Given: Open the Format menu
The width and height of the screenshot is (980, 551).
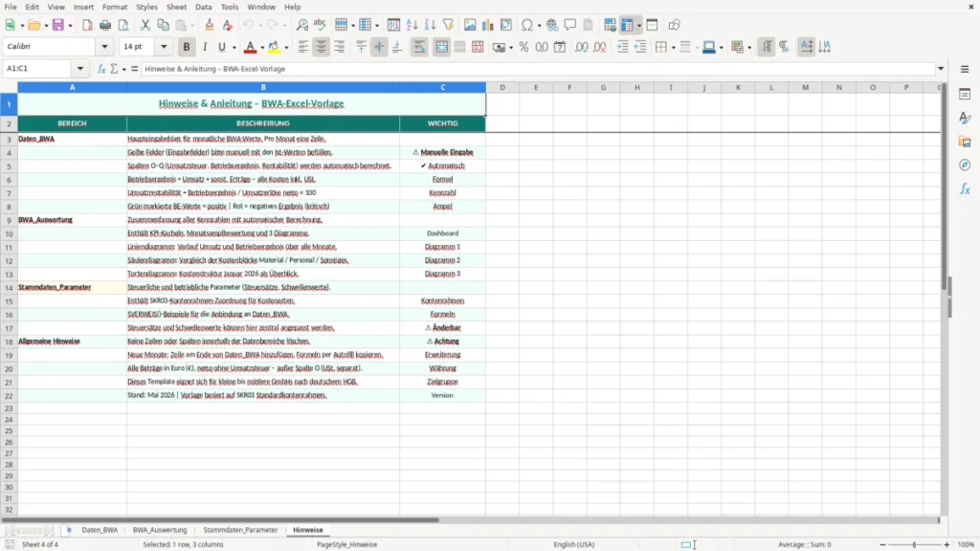Looking at the screenshot, I should 115,7.
